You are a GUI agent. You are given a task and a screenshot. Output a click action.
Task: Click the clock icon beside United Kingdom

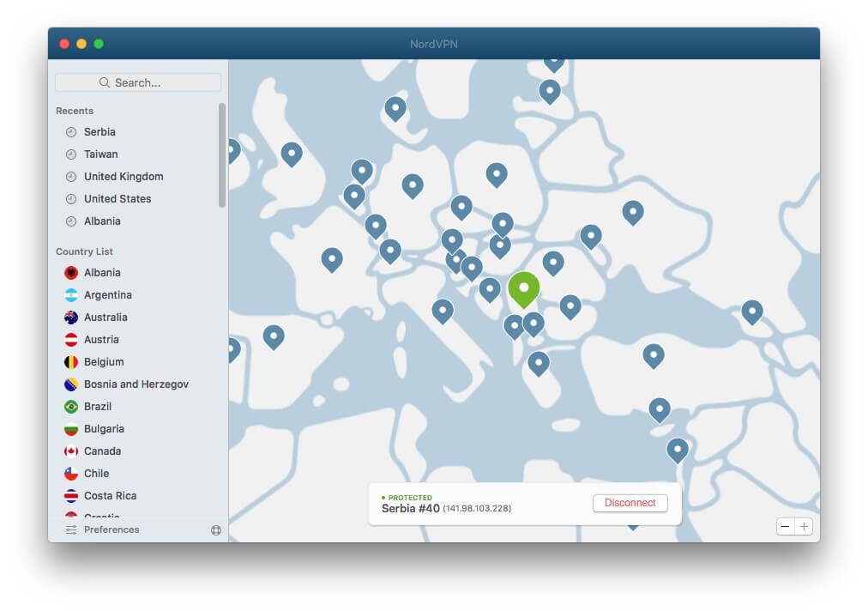tap(71, 177)
